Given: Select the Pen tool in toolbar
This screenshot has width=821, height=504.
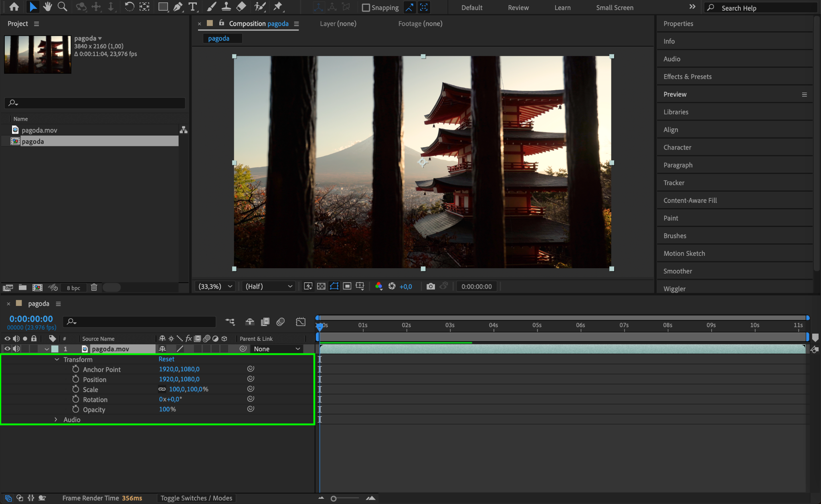Looking at the screenshot, I should coord(178,7).
